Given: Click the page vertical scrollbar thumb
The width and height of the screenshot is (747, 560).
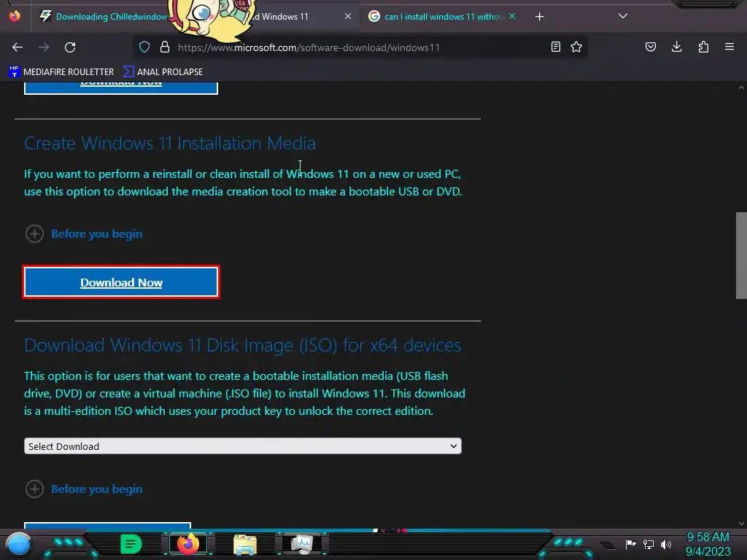Looking at the screenshot, I should pos(741,255).
